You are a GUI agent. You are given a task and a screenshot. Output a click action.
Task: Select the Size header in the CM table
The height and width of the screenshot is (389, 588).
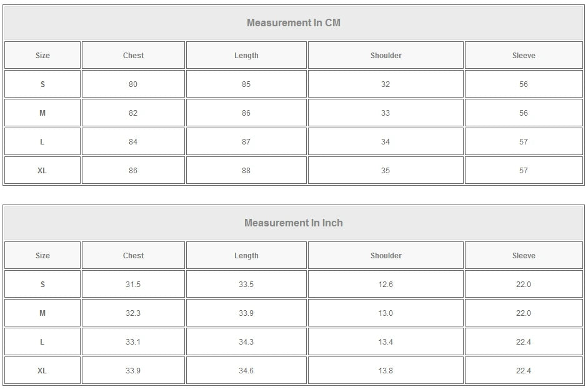tap(42, 56)
